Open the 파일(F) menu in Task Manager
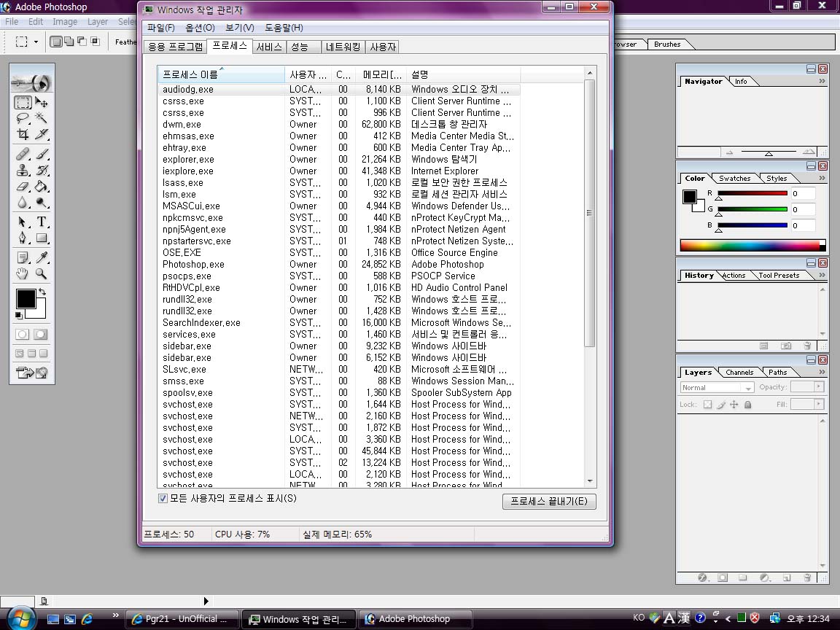This screenshot has width=840, height=630. click(160, 28)
